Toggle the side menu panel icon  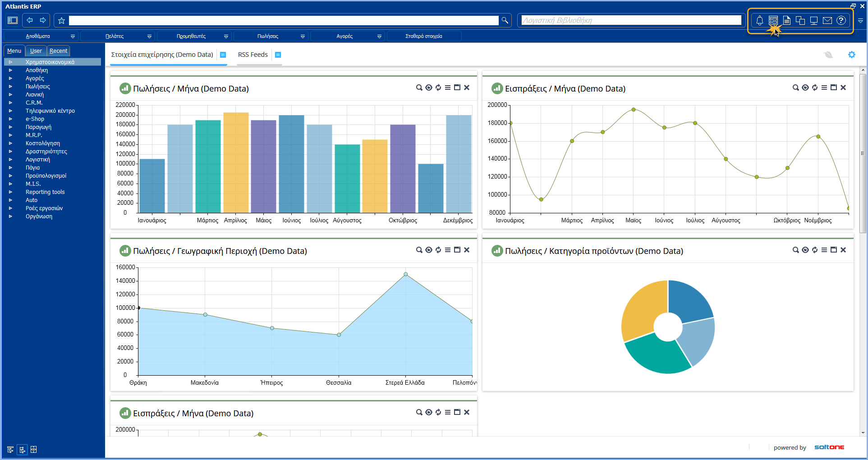pos(13,20)
